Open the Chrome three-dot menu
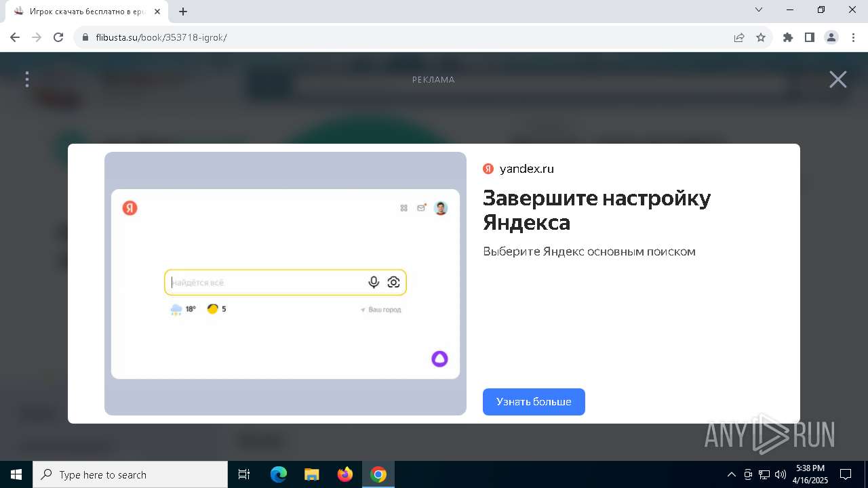This screenshot has width=868, height=488. click(x=853, y=37)
